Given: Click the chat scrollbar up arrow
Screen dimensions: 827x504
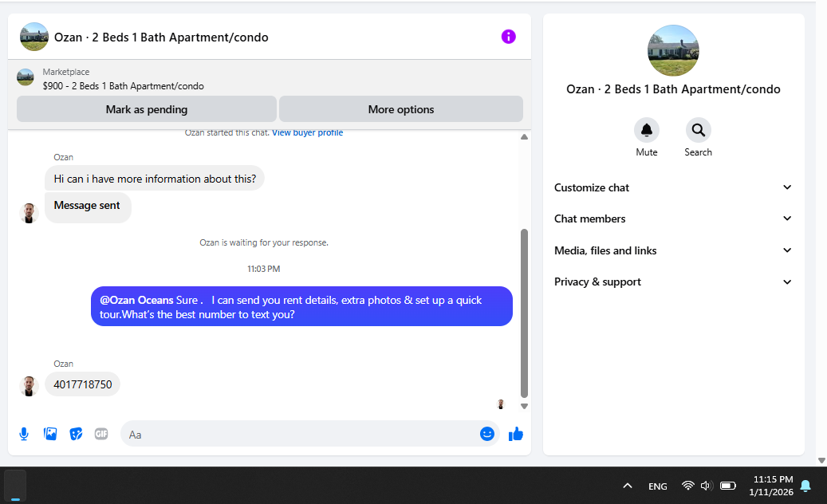Looking at the screenshot, I should 524,137.
